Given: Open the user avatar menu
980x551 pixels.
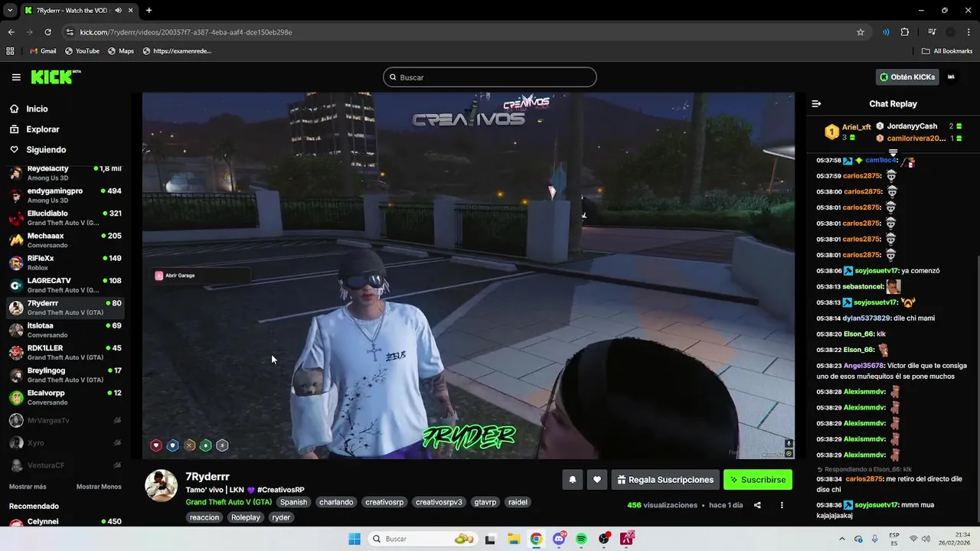Looking at the screenshot, I should pos(952,77).
